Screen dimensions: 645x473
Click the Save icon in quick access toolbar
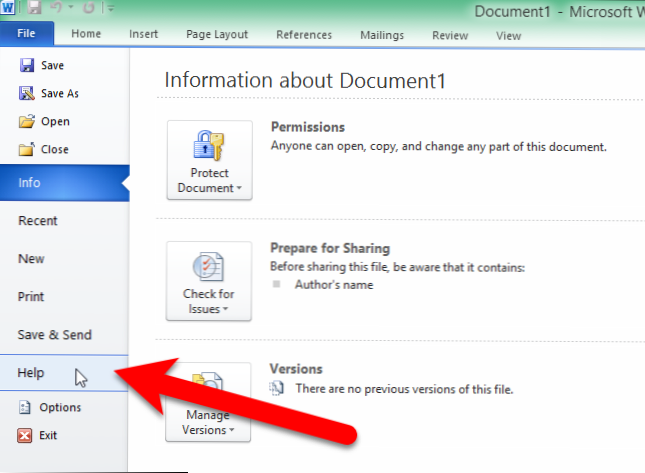tap(35, 7)
